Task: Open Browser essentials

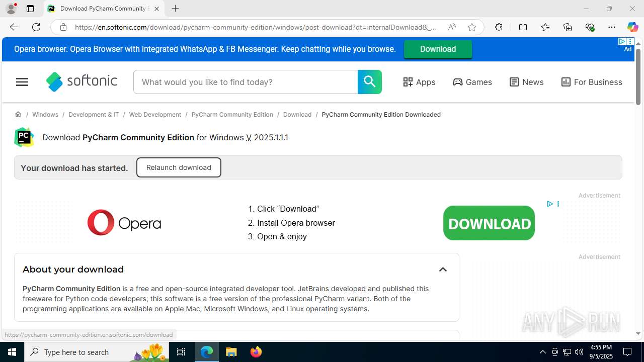Action: pos(590,27)
